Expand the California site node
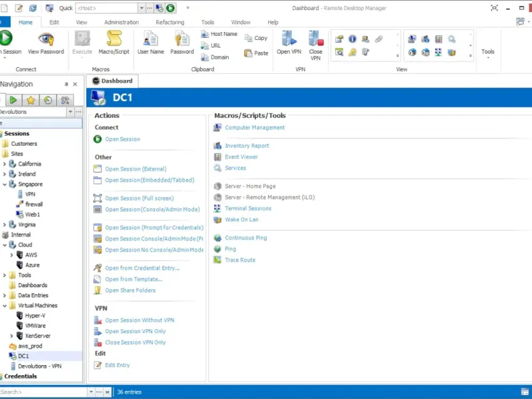Image resolution: width=532 pixels, height=399 pixels. [x=5, y=164]
